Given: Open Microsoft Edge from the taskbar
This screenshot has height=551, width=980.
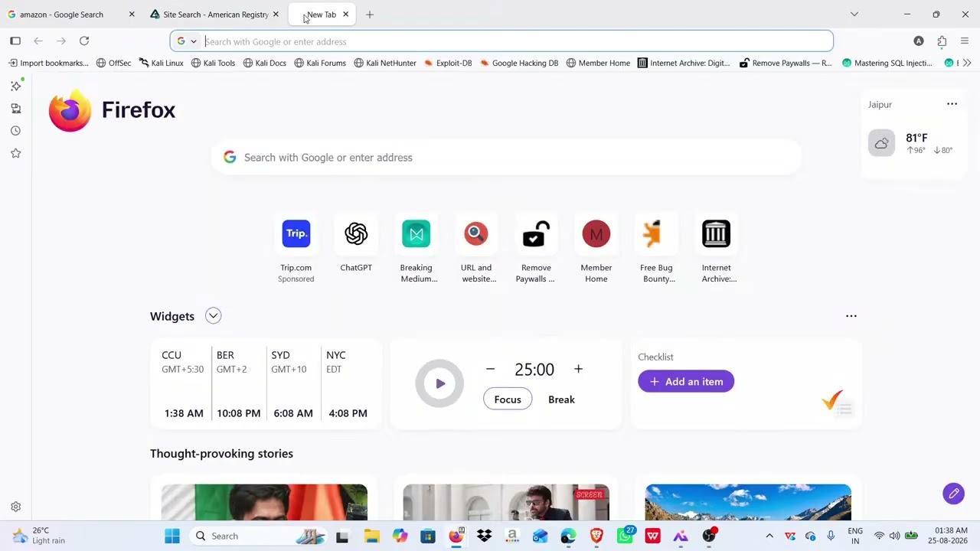Looking at the screenshot, I should point(568,536).
